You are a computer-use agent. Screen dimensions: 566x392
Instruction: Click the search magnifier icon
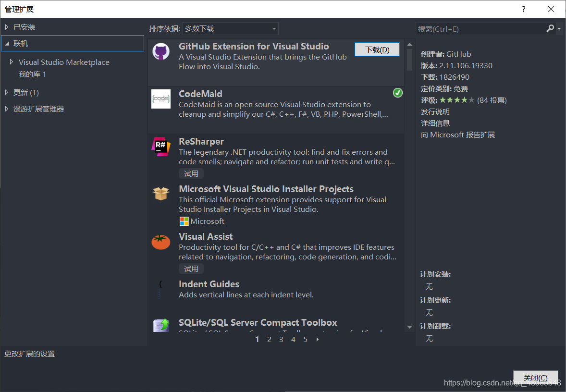point(550,28)
